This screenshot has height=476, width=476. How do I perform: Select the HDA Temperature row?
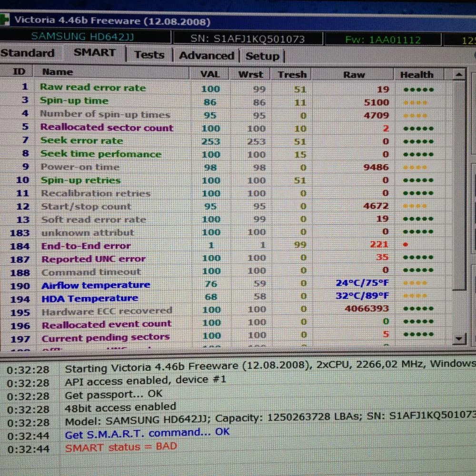[x=226, y=297]
